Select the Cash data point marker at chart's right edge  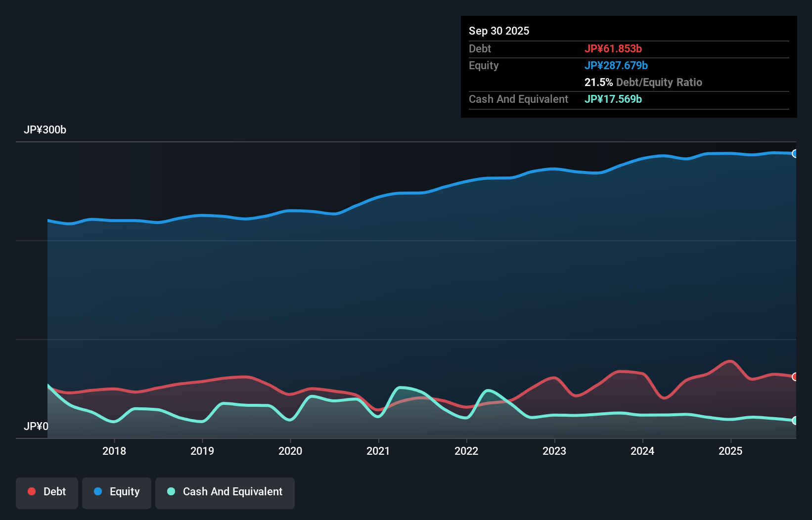(x=795, y=421)
